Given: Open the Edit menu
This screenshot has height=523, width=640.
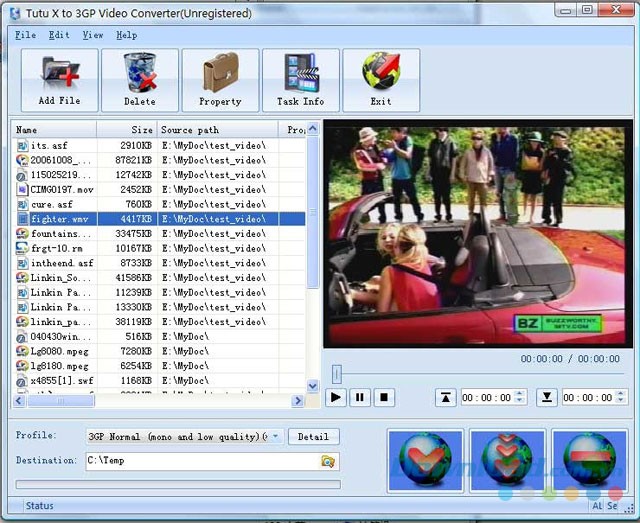Looking at the screenshot, I should (x=59, y=35).
